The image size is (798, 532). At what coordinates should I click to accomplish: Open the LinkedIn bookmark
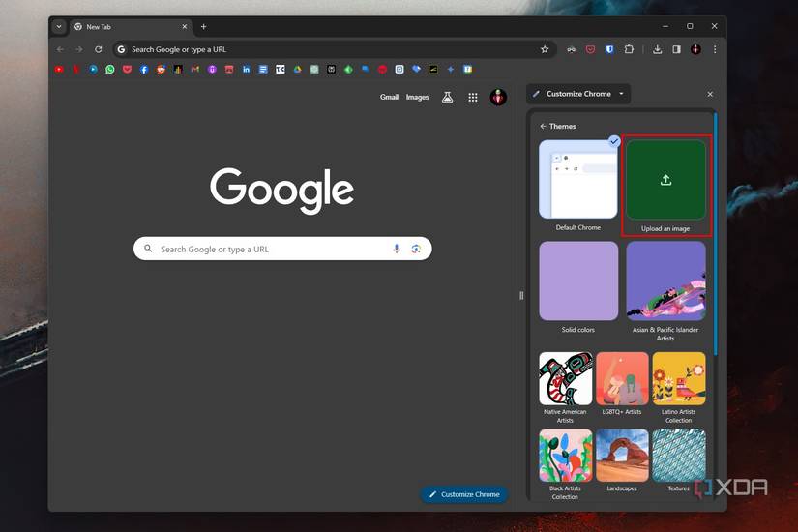(x=247, y=70)
